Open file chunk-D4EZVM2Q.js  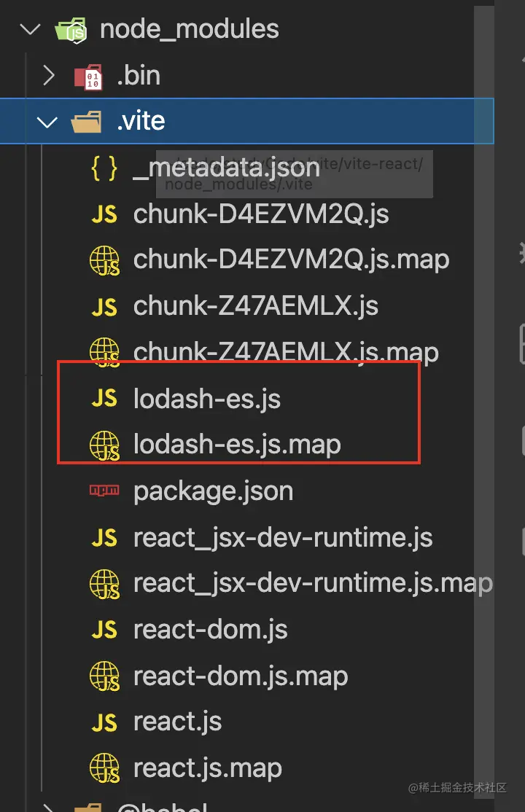click(261, 214)
